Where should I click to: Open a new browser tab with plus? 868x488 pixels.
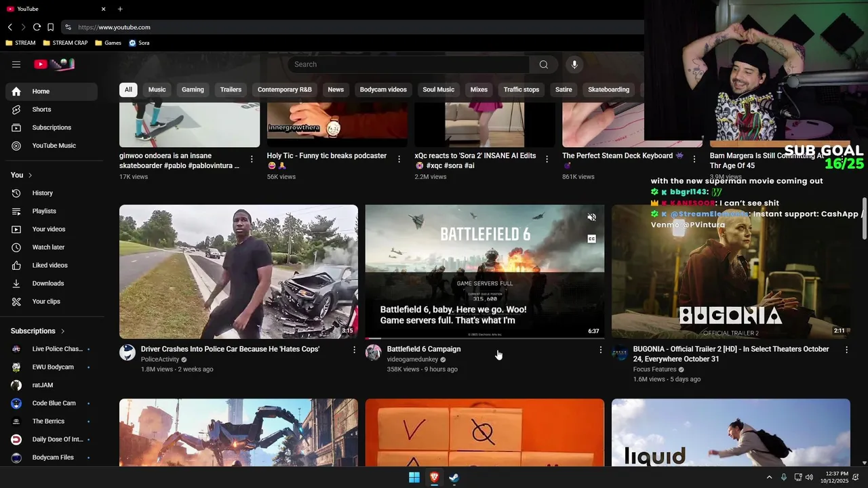[x=120, y=9]
